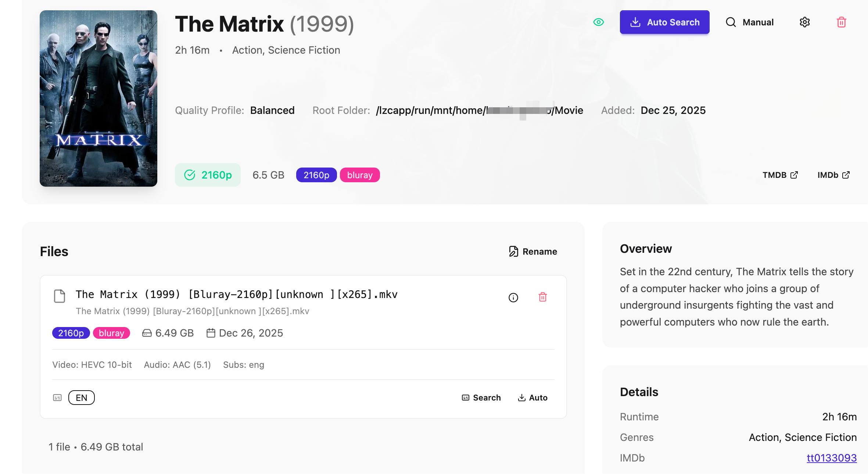The width and height of the screenshot is (868, 474).
Task: Delete the mkv file via trash icon
Action: coord(542,297)
